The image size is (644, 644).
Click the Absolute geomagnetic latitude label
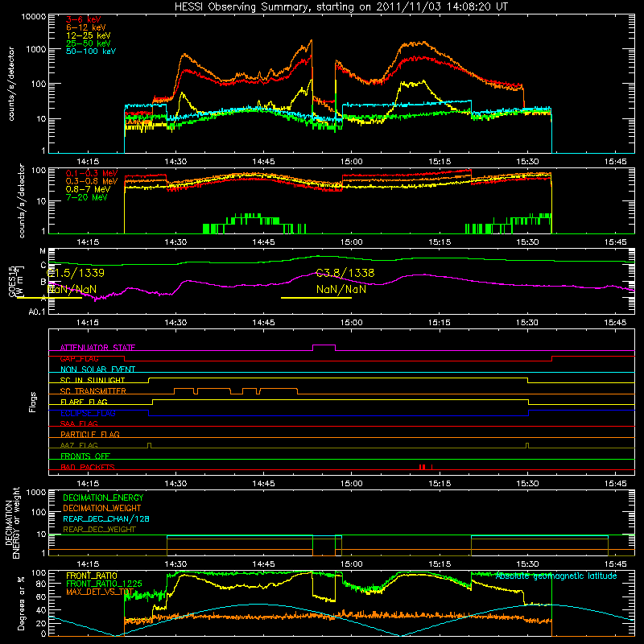tap(556, 576)
